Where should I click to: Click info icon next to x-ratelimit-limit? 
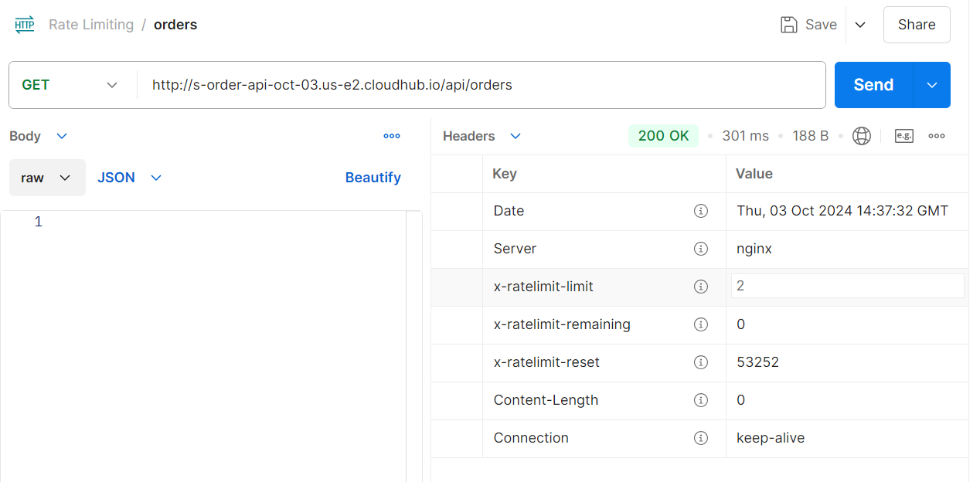(701, 287)
